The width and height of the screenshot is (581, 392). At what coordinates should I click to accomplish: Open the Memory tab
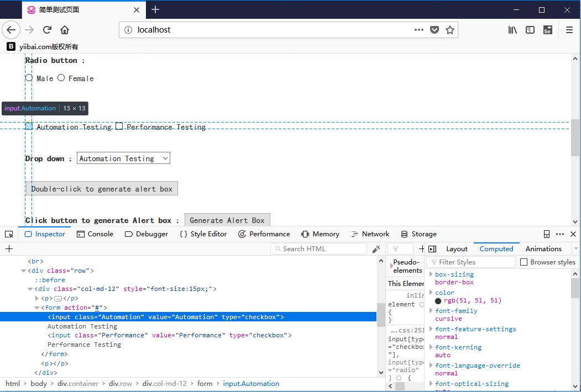320,234
